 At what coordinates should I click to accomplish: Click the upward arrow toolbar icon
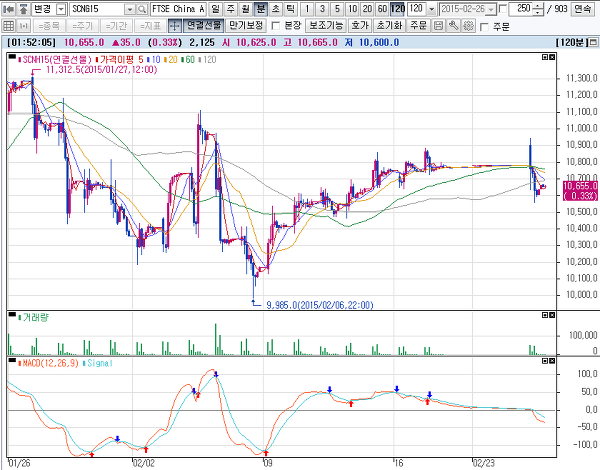(23, 9)
